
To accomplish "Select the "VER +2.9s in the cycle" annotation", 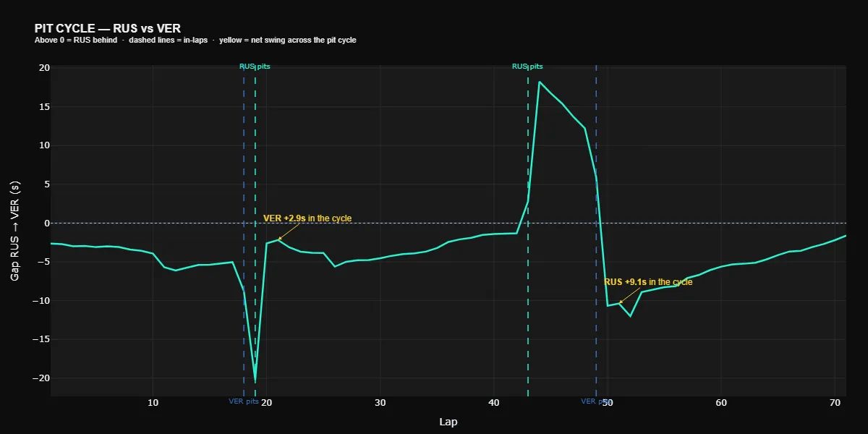I will click(307, 218).
